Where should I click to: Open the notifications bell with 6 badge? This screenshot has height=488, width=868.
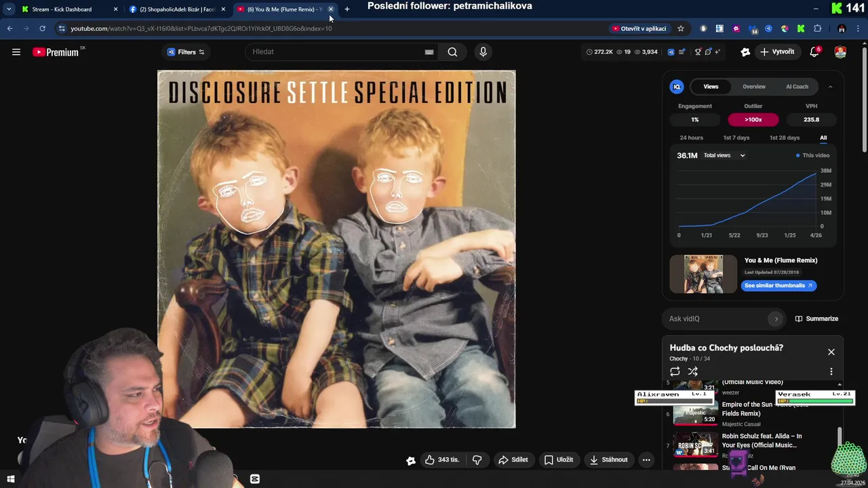coord(815,52)
